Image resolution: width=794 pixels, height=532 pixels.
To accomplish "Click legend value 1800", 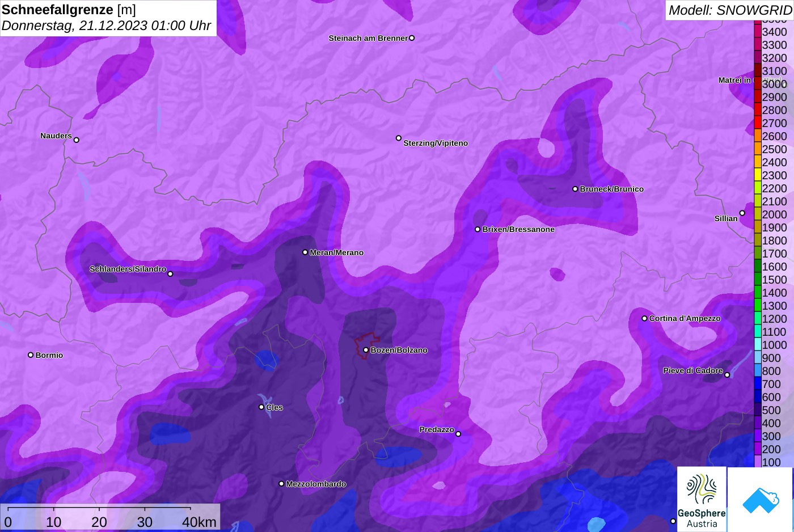I will [x=774, y=240].
